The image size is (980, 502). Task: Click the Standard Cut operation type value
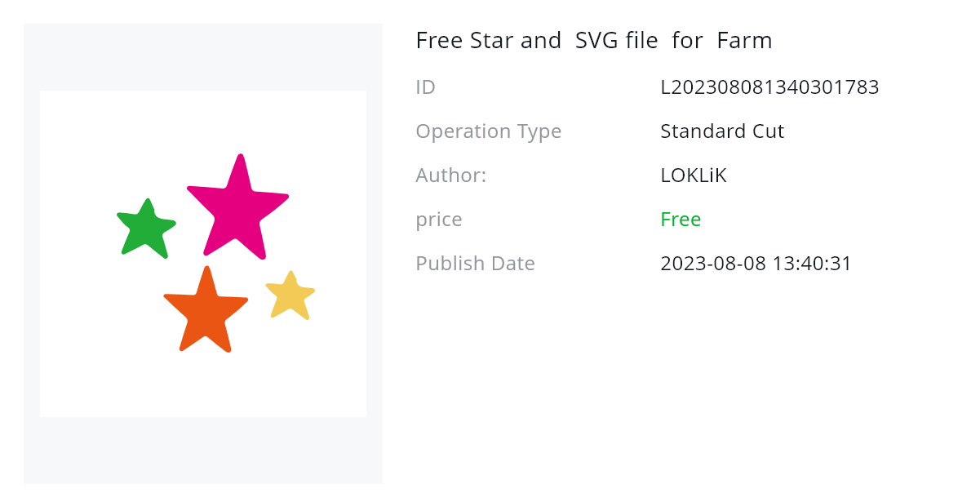click(x=722, y=131)
